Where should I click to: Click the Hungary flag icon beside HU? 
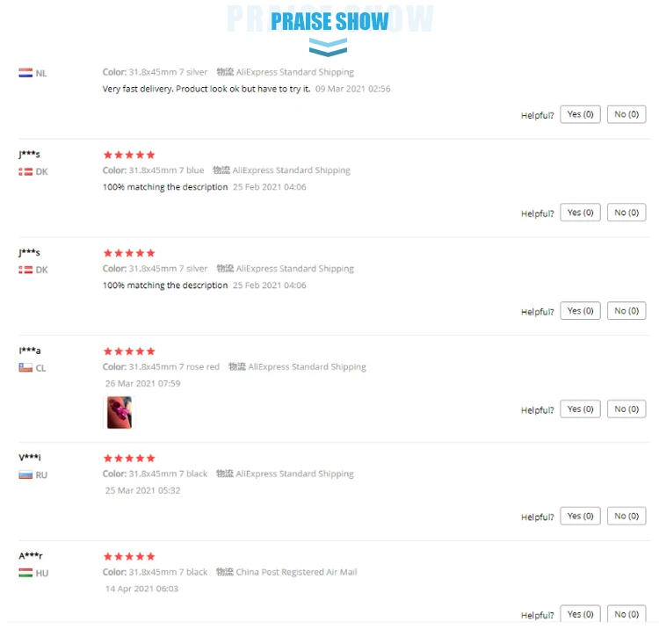[x=25, y=573]
